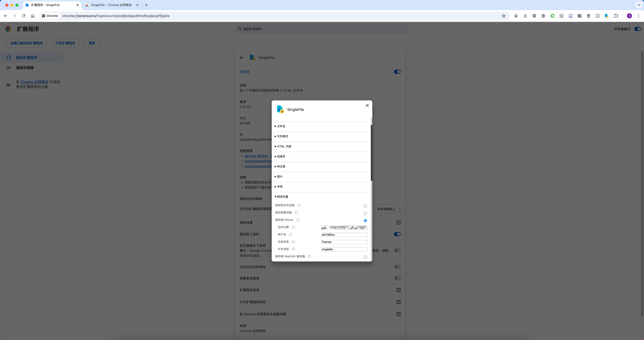Switch to SingleFile - Chrome 应用商店 tab

111,5
